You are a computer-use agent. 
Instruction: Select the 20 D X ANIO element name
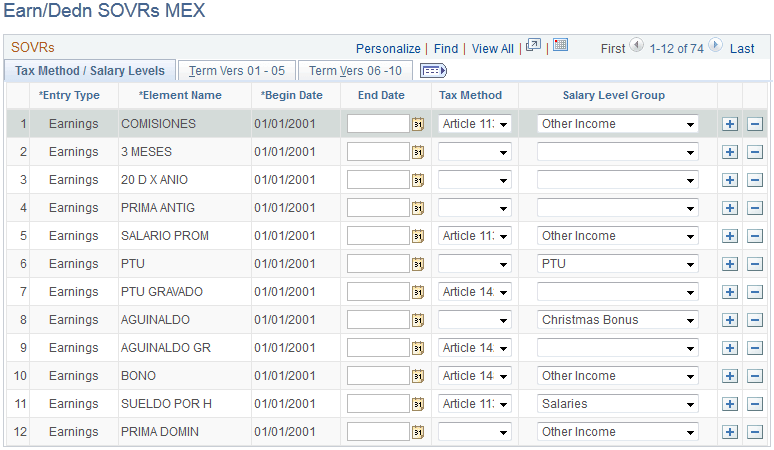click(x=155, y=180)
